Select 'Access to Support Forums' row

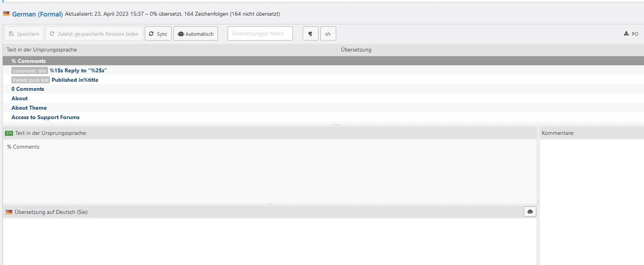(323, 117)
